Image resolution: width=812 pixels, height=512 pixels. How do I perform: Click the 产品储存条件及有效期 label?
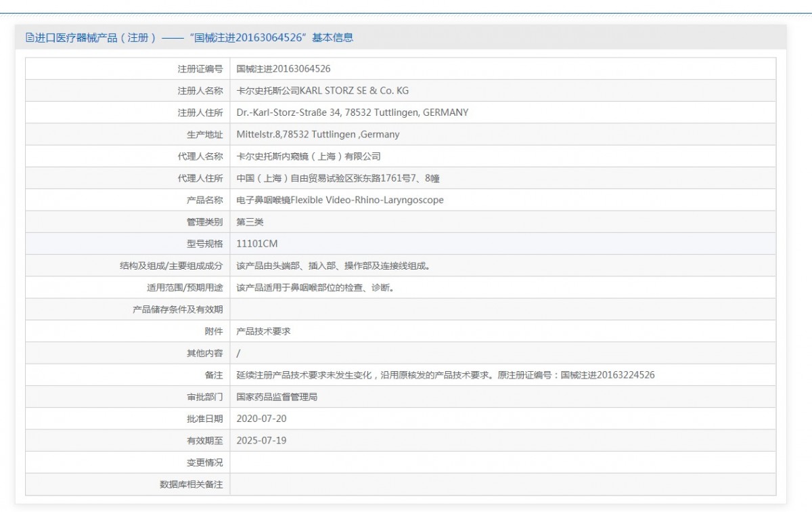point(178,310)
